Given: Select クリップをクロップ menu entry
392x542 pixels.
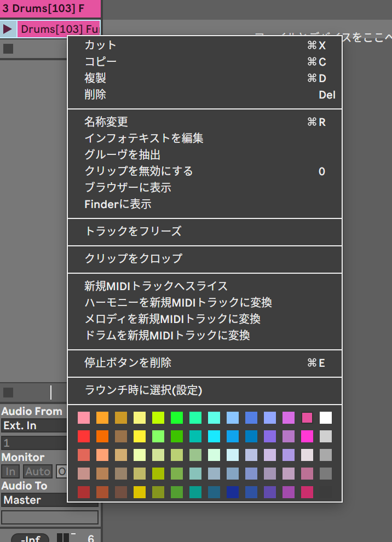Looking at the screenshot, I should [x=134, y=259].
